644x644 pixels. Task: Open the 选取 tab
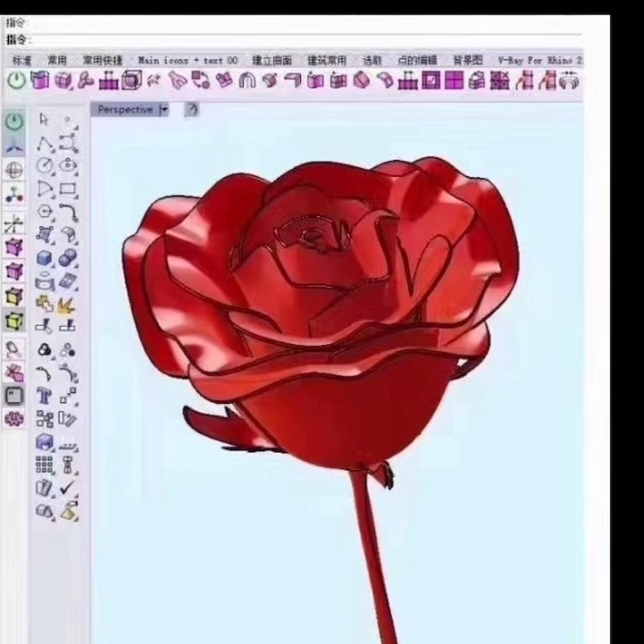coord(372,60)
